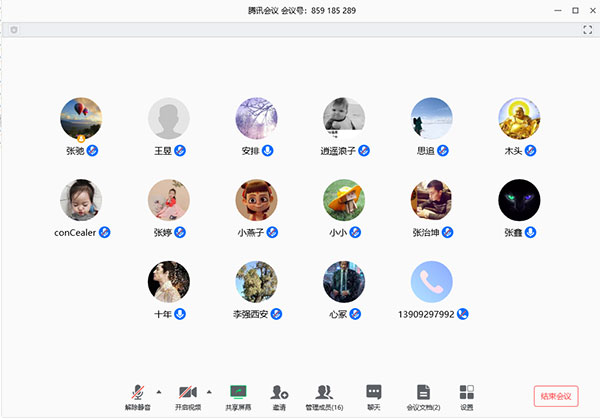Image resolution: width=600 pixels, height=419 pixels.
Task: Open the 邀请 invite icon
Action: (280, 392)
